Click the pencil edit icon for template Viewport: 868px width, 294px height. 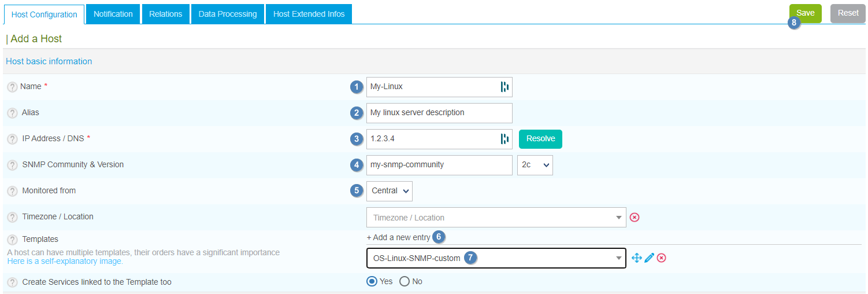coord(649,258)
